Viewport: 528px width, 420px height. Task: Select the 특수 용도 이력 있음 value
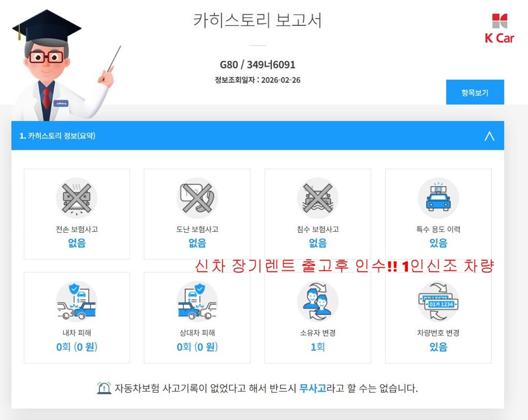coord(438,243)
